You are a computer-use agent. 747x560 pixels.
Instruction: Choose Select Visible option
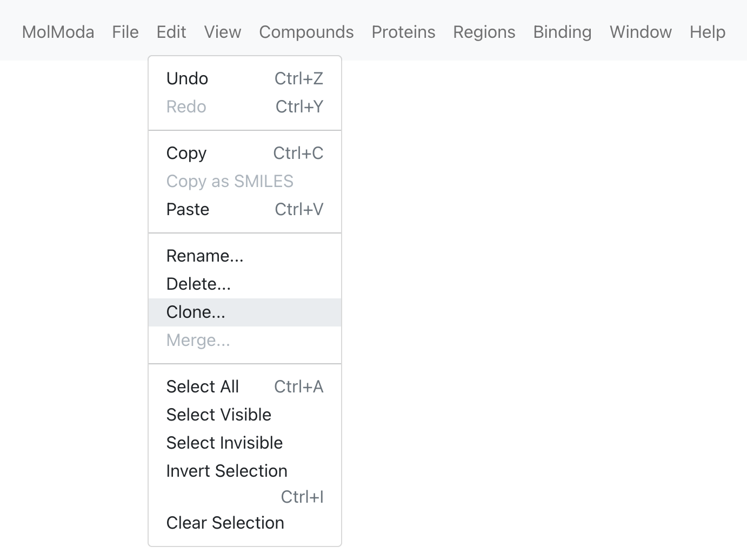[x=245, y=415]
